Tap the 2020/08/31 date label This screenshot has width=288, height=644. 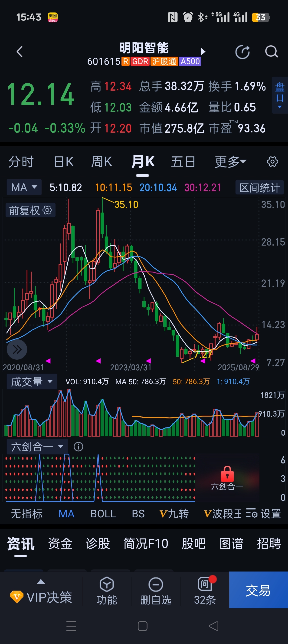pyautogui.click(x=23, y=367)
